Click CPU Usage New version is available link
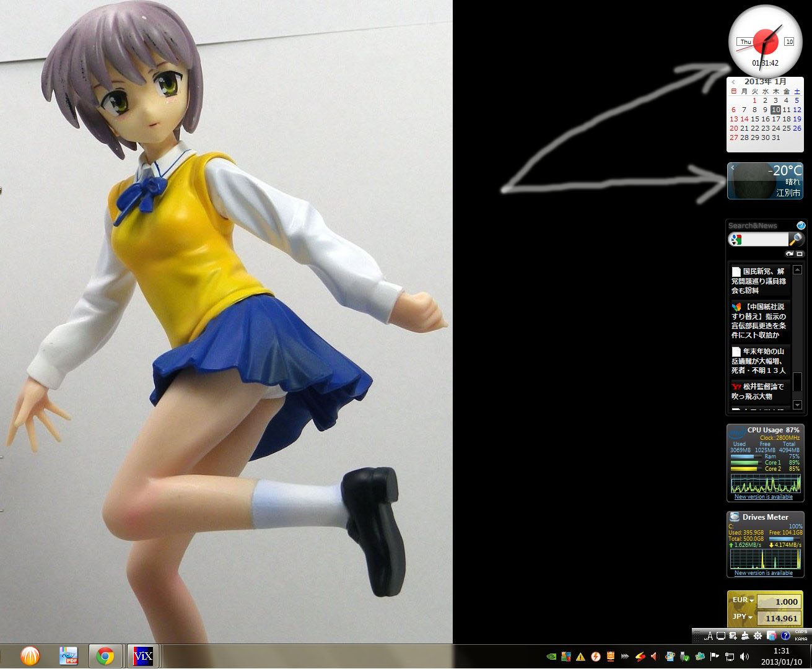The image size is (812, 669). tap(764, 497)
